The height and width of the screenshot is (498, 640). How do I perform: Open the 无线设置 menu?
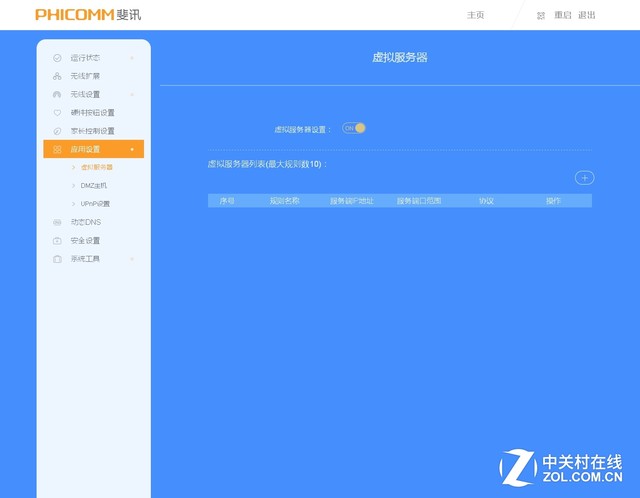tap(85, 94)
